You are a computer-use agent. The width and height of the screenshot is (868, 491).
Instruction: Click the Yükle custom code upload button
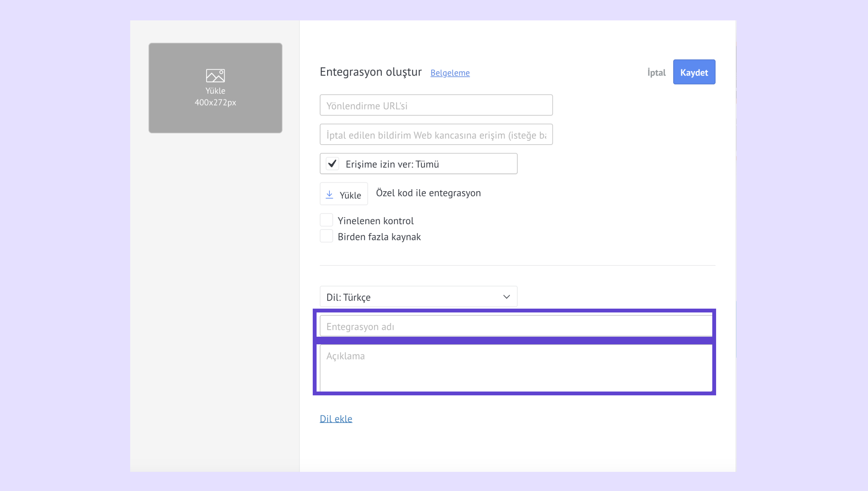[x=344, y=194]
